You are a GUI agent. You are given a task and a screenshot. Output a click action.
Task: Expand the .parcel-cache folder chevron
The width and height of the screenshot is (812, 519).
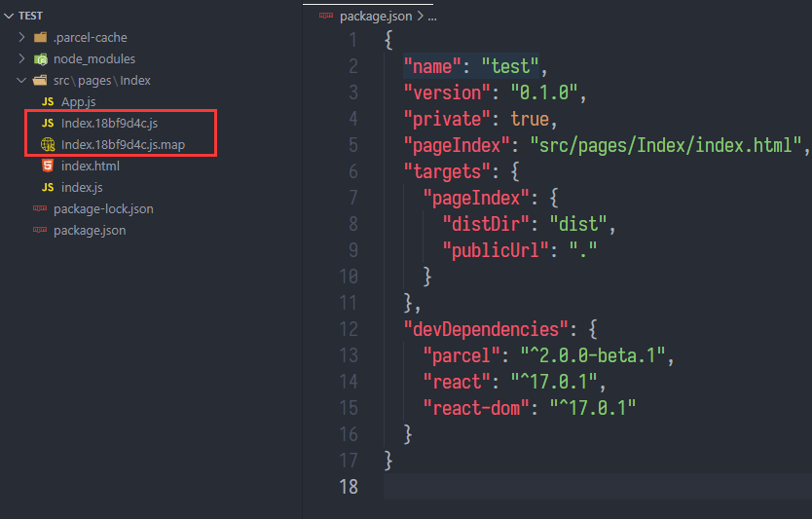(21, 37)
